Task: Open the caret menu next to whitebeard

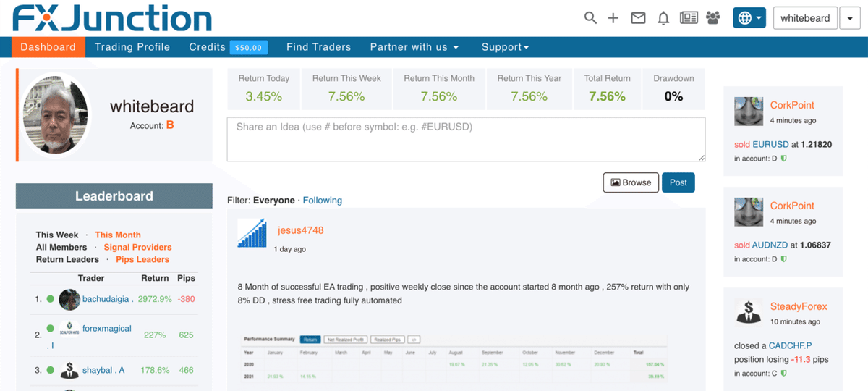Action: pos(851,18)
